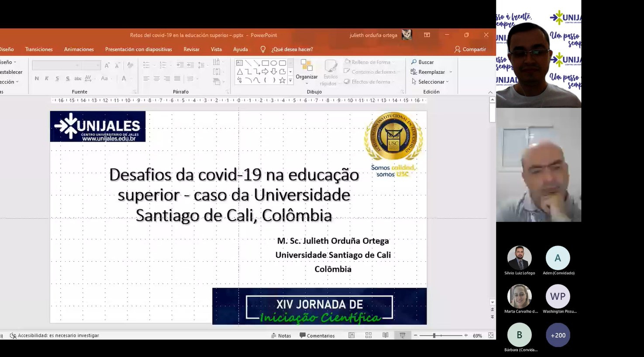The width and height of the screenshot is (644, 357).
Task: Choose the down arrow shape
Action: [274, 72]
